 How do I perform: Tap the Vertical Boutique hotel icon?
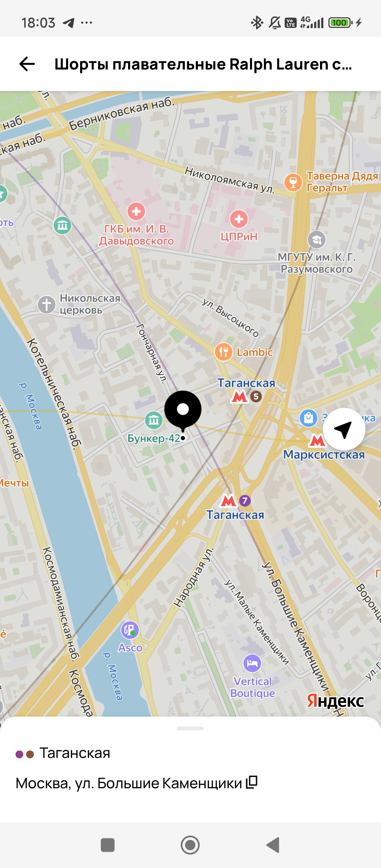pos(252,663)
